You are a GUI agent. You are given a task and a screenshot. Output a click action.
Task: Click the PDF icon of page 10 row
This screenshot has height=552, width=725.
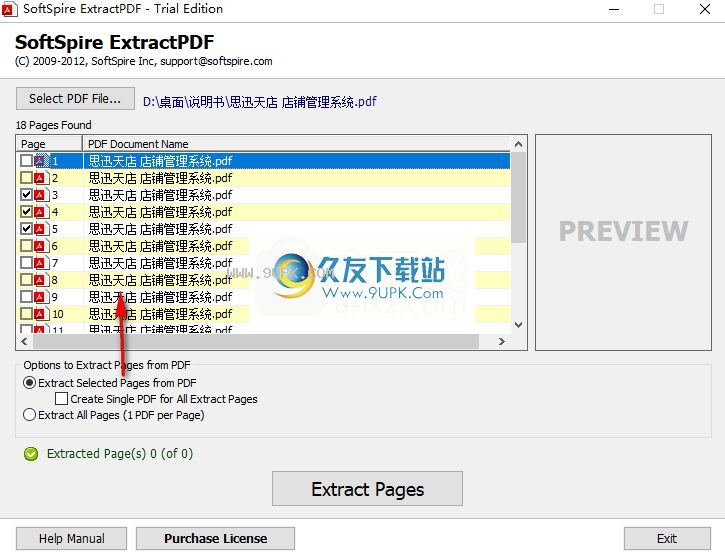click(41, 314)
